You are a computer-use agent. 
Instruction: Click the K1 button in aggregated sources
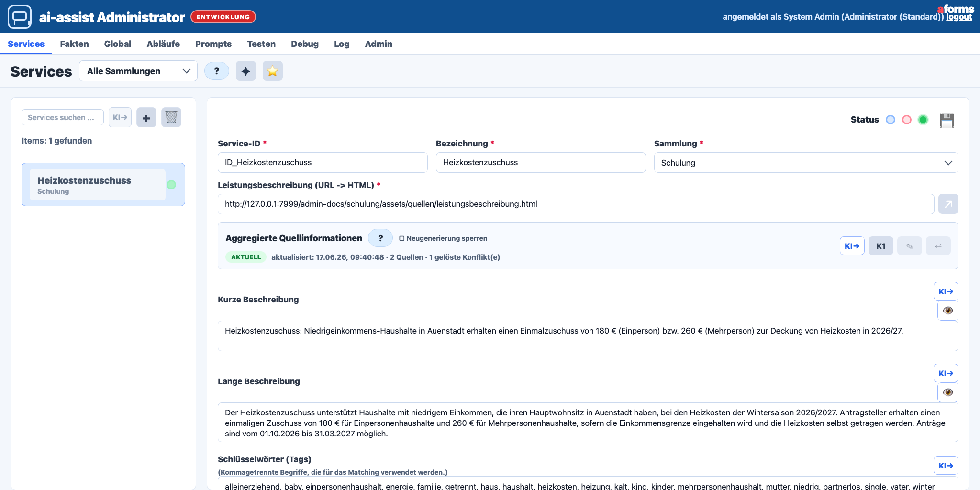881,246
